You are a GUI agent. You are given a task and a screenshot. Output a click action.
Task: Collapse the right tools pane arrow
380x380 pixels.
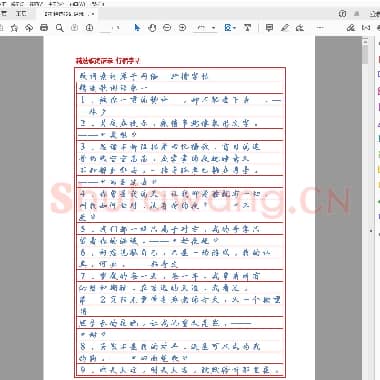pyautogui.click(x=371, y=231)
